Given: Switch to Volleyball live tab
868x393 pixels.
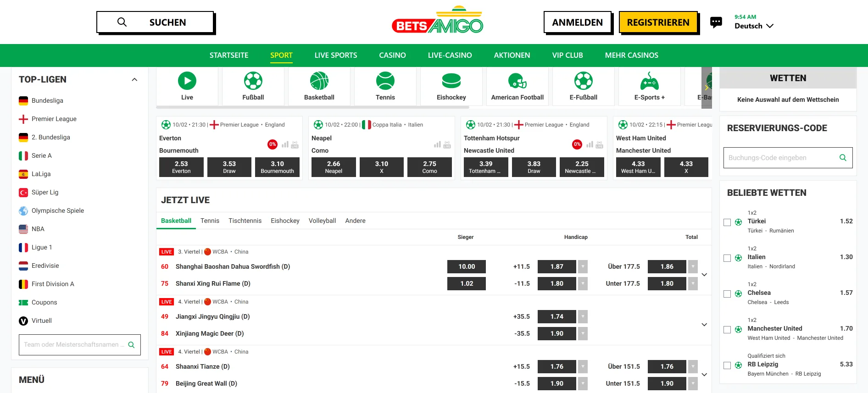Looking at the screenshot, I should coord(322,221).
